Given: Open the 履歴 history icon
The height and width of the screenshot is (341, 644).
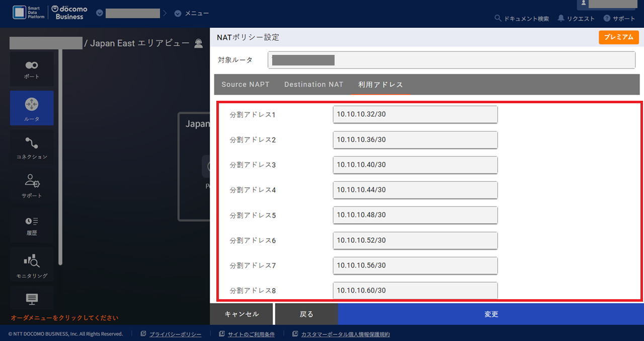Looking at the screenshot, I should (x=32, y=225).
